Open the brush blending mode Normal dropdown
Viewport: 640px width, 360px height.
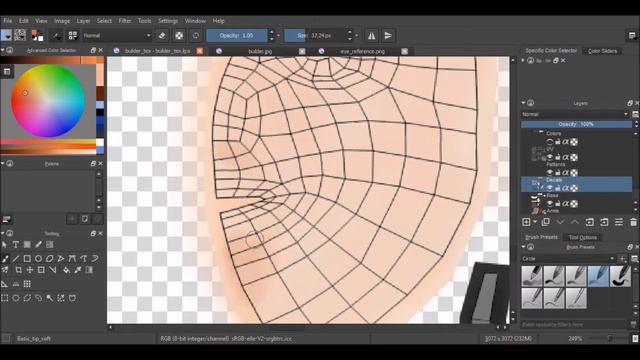[x=117, y=36]
